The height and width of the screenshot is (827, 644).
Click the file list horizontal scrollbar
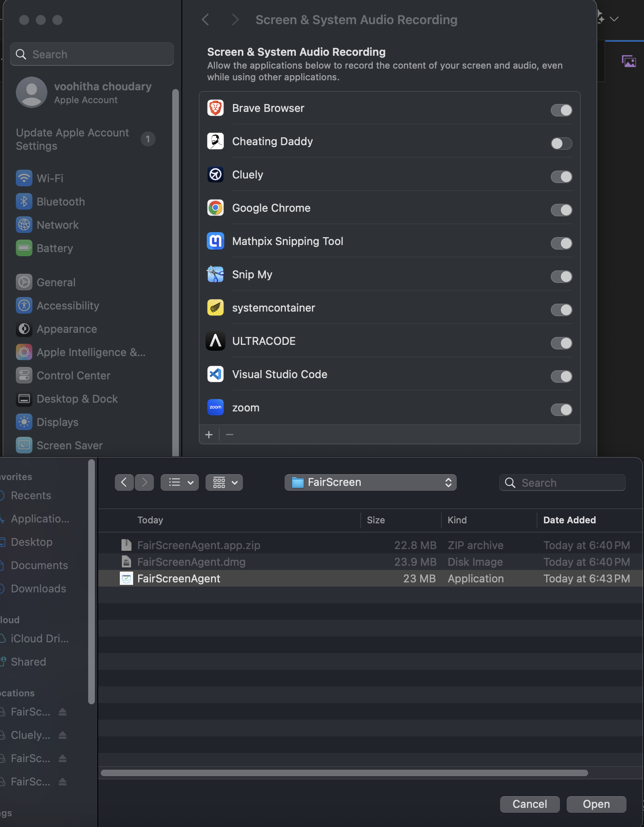coord(344,773)
